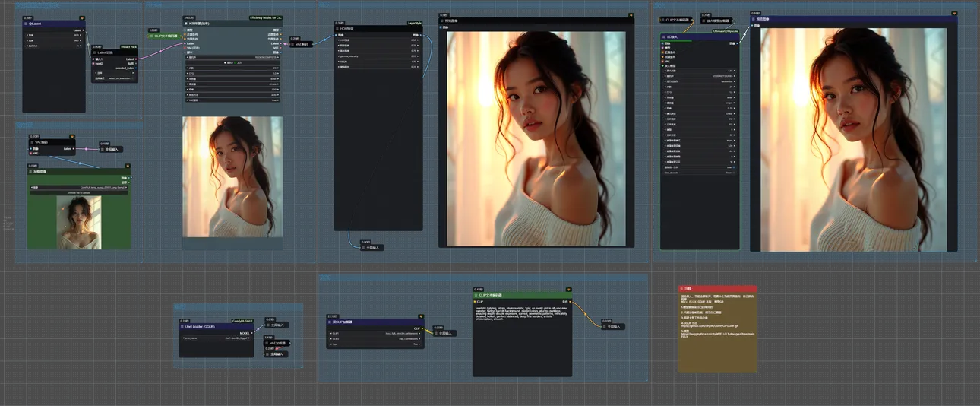Collapse the K采样器(效率) node via title dot
The width and height of the screenshot is (980, 406).
coord(186,24)
